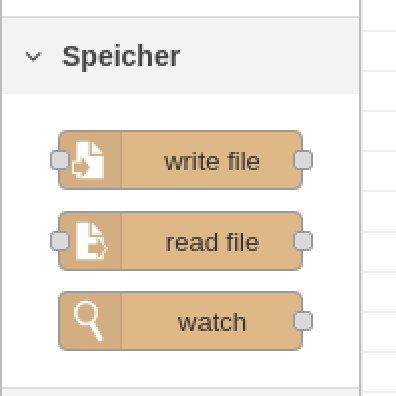Click the write file node's output port
The width and height of the screenshot is (396, 396).
(303, 160)
